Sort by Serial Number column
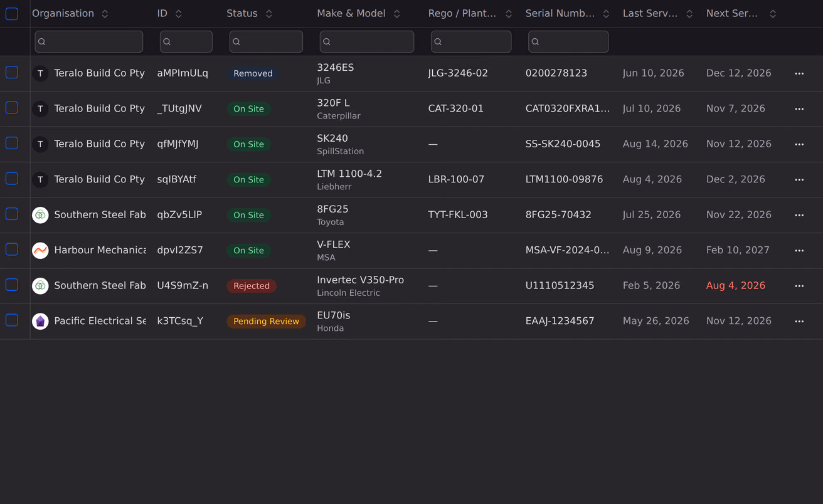This screenshot has height=504, width=823. click(606, 14)
